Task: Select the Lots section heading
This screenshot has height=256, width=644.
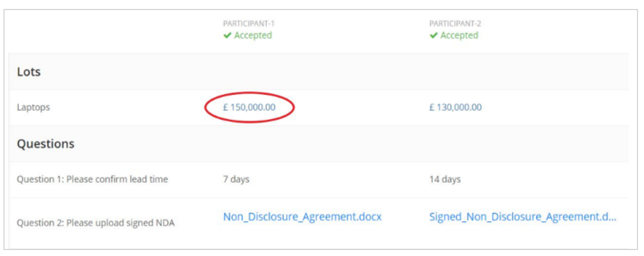Action: (29, 72)
